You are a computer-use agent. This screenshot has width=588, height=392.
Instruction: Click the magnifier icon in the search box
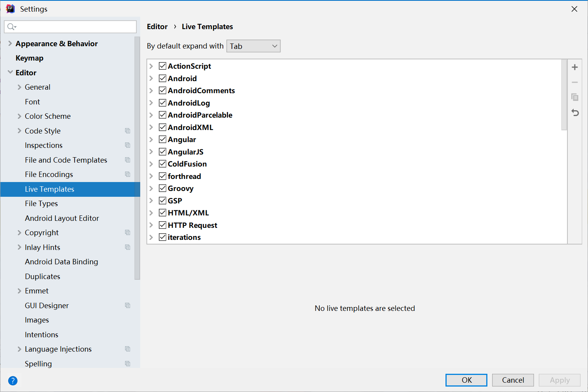tap(11, 27)
